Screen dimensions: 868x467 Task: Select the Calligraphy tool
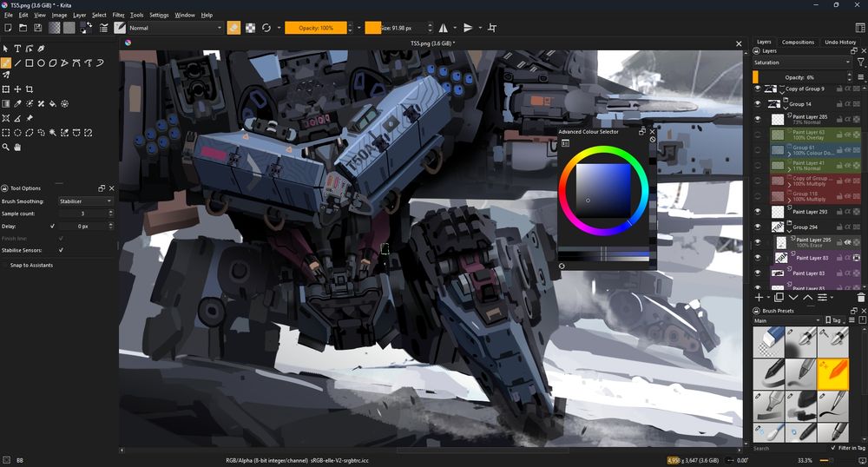click(x=41, y=49)
